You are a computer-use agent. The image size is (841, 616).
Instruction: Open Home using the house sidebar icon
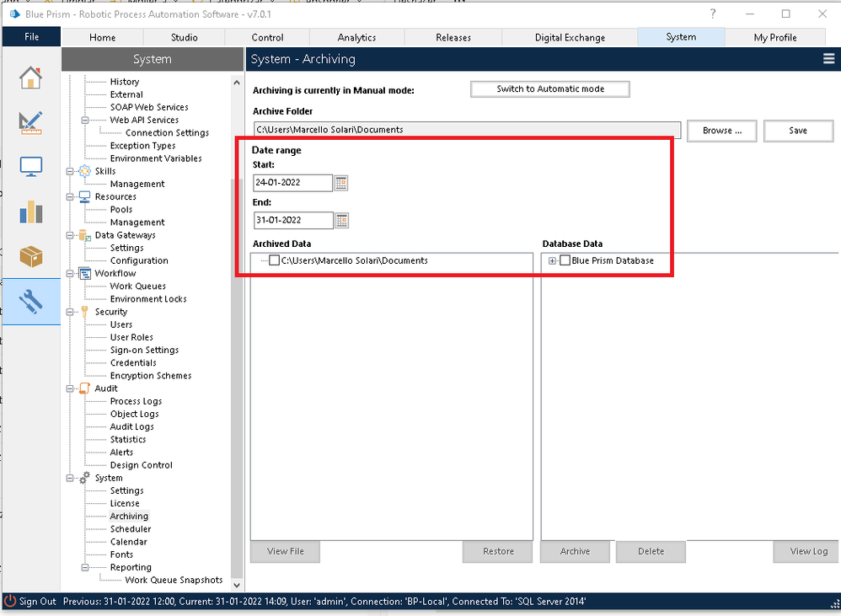click(x=30, y=78)
